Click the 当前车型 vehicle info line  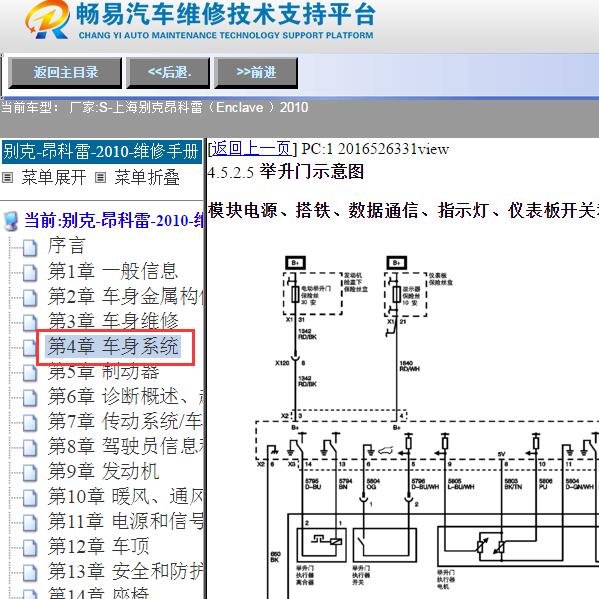tap(154, 107)
